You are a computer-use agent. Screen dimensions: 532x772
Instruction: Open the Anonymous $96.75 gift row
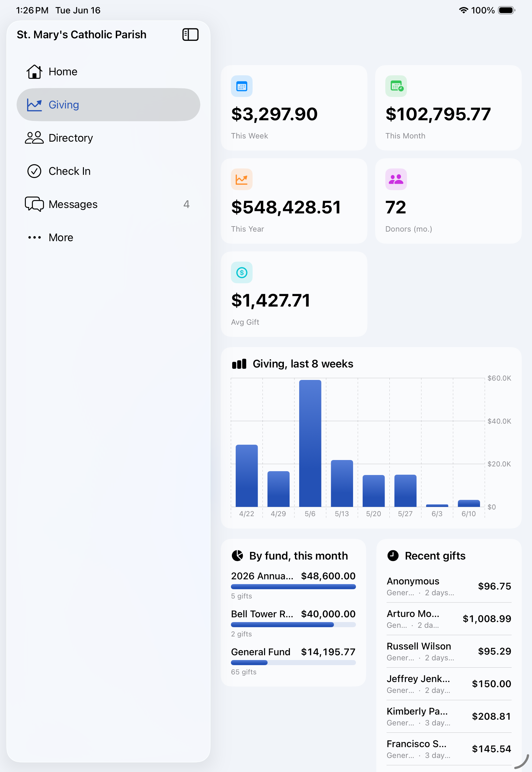(449, 586)
